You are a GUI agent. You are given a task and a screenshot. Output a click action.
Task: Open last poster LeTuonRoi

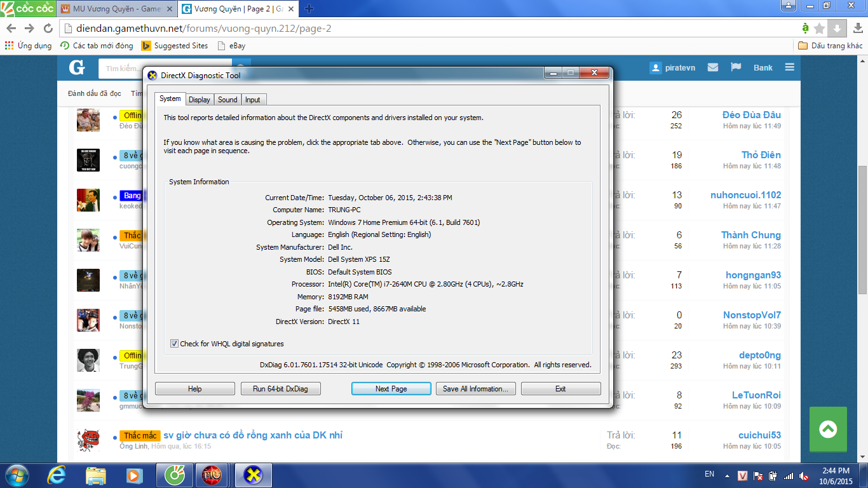point(757,395)
